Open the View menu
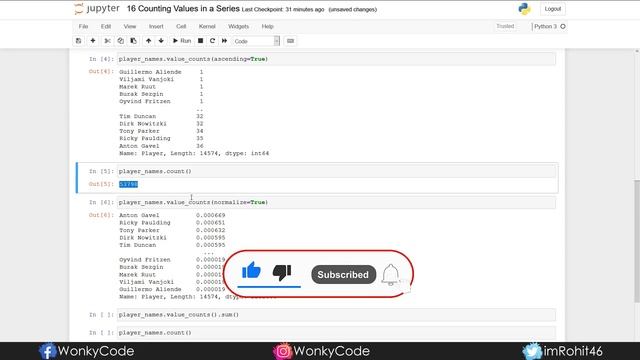The height and width of the screenshot is (360, 640). [130, 26]
